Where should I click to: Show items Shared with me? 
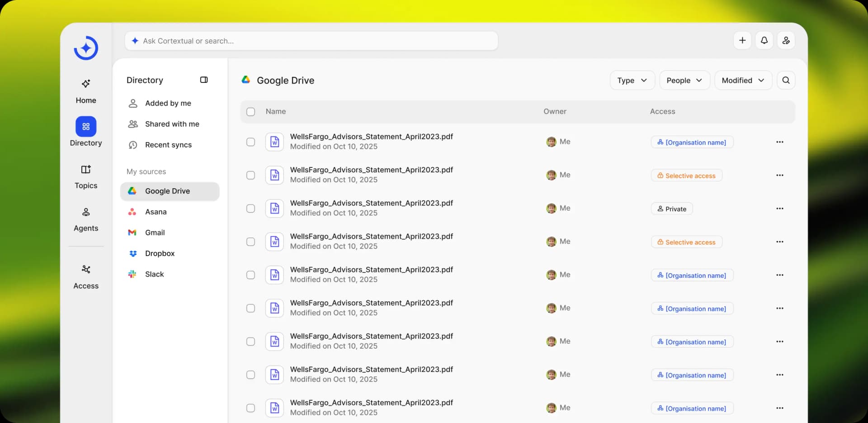[170, 124]
